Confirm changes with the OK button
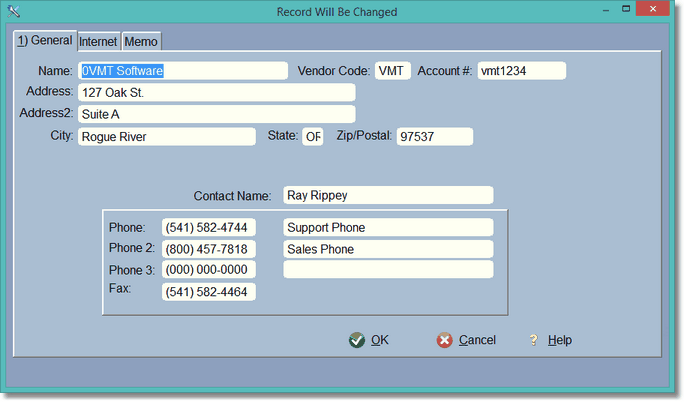 point(369,340)
